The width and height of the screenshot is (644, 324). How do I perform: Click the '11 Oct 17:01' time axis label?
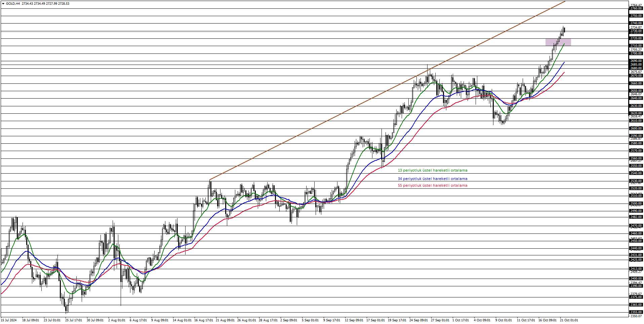pyautogui.click(x=526, y=320)
